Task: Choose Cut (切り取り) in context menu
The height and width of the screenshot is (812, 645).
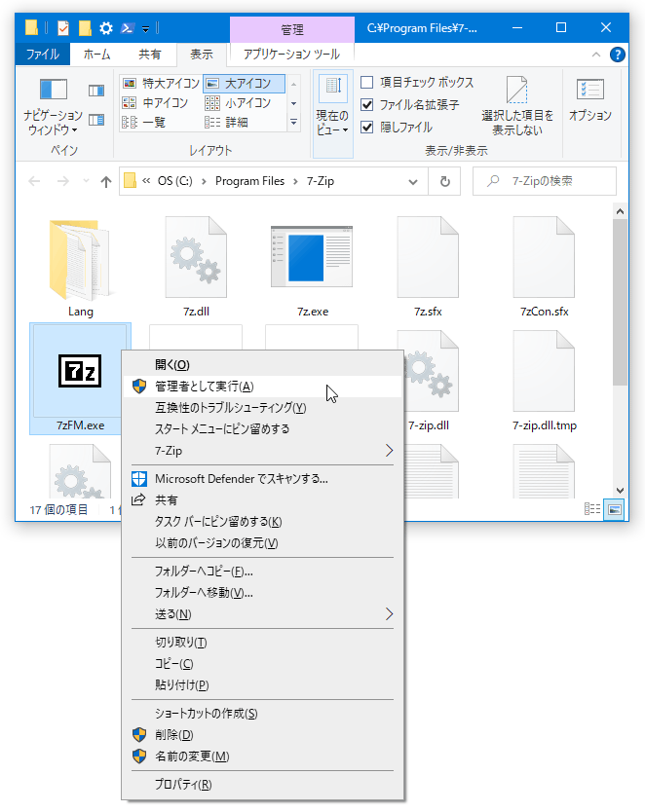Action: click(262, 643)
